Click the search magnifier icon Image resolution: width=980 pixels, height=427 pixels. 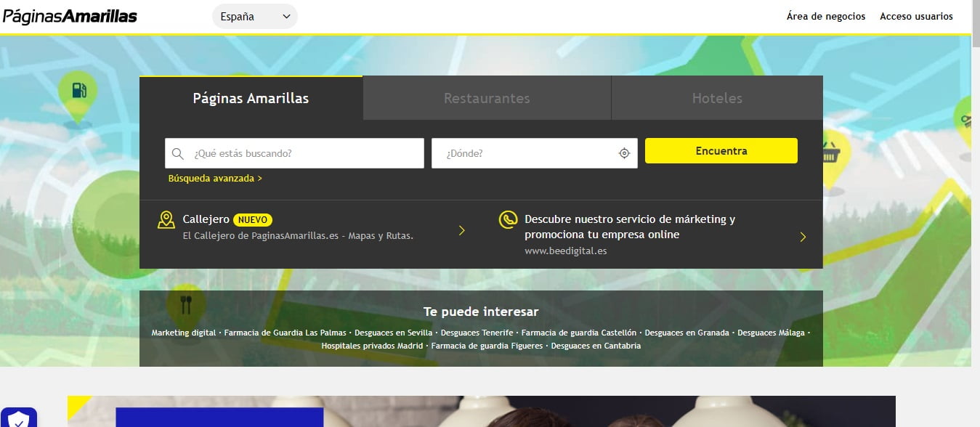(178, 153)
